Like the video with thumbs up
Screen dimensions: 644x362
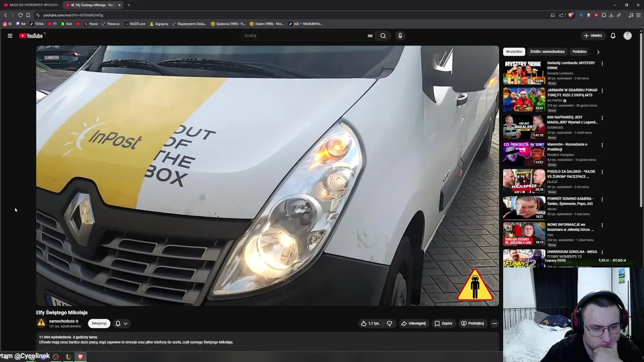[370, 323]
